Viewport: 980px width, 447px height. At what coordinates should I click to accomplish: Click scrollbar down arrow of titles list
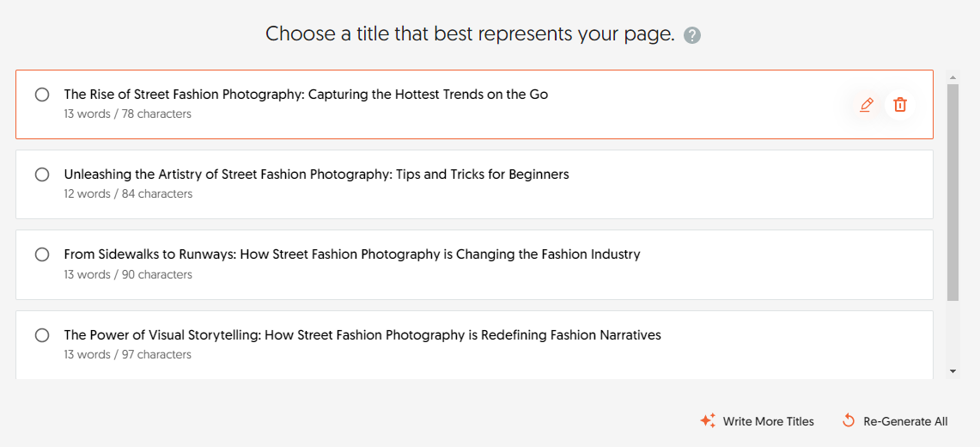click(x=953, y=371)
